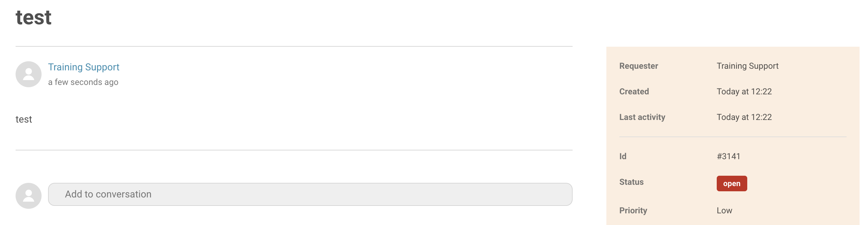
Task: Click the Created time value
Action: click(x=744, y=91)
